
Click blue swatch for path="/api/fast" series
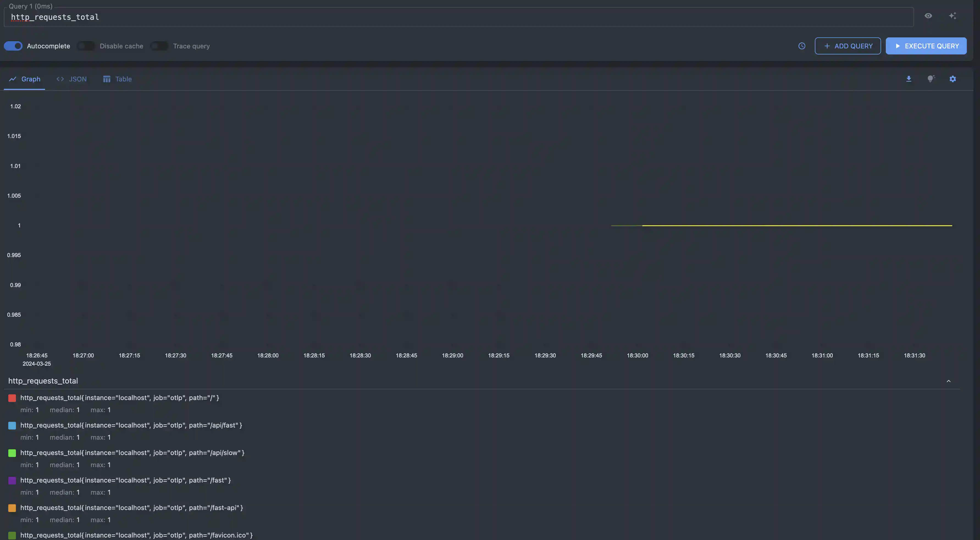(12, 425)
